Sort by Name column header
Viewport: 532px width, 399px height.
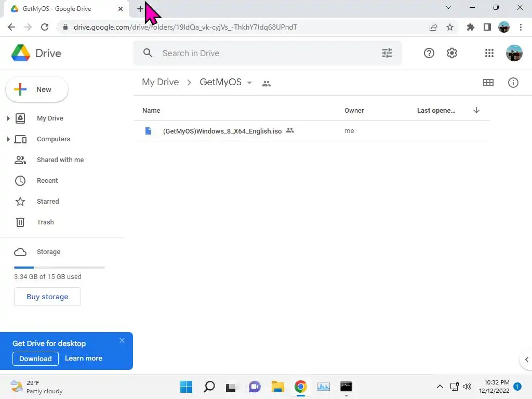[151, 110]
